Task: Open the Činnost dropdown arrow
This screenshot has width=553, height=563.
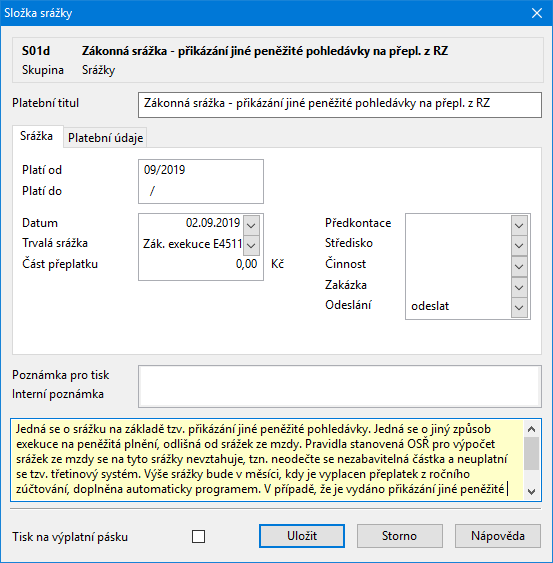Action: (519, 266)
